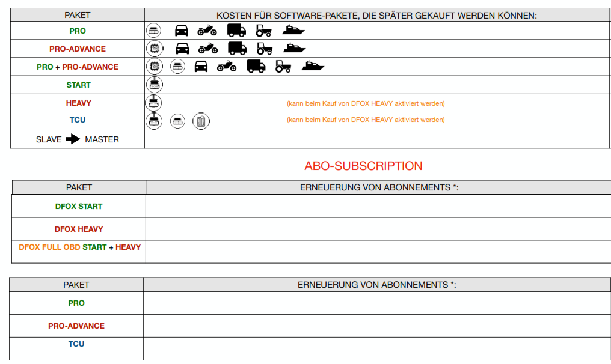This screenshot has width=611, height=364.
Task: Click the orange note in the HEAVY row
Action: (x=366, y=103)
